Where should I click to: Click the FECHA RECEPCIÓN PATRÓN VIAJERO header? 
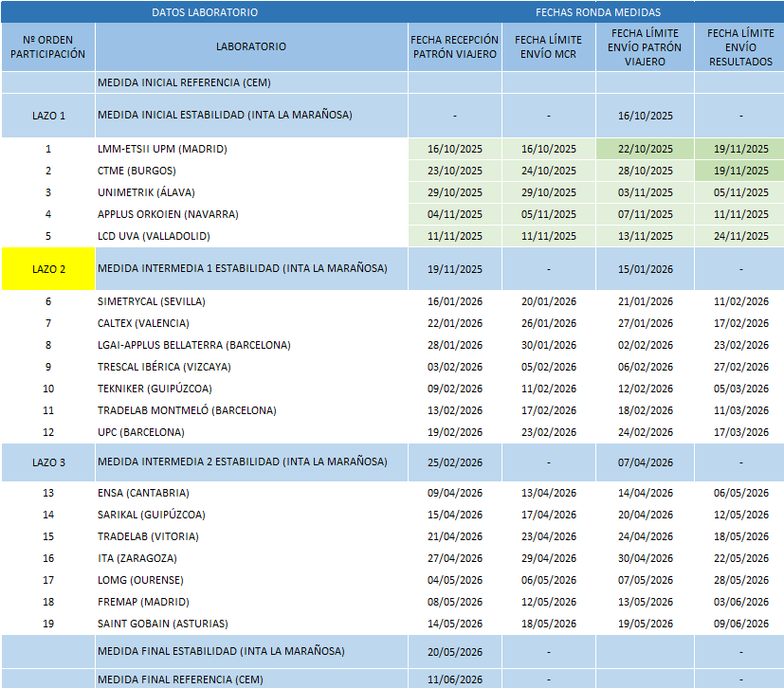(x=454, y=46)
